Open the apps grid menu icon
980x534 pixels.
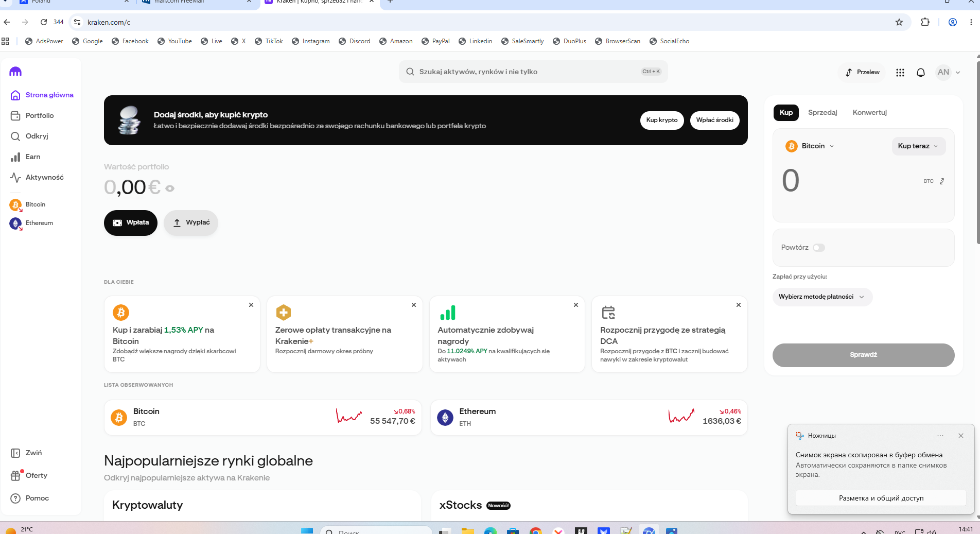(900, 73)
